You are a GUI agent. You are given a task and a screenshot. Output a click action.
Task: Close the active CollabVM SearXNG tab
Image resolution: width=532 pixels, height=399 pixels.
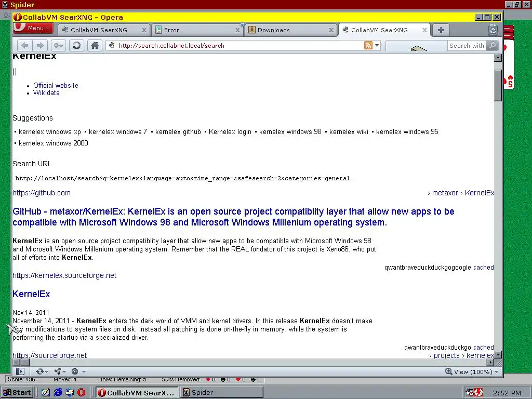tap(424, 30)
